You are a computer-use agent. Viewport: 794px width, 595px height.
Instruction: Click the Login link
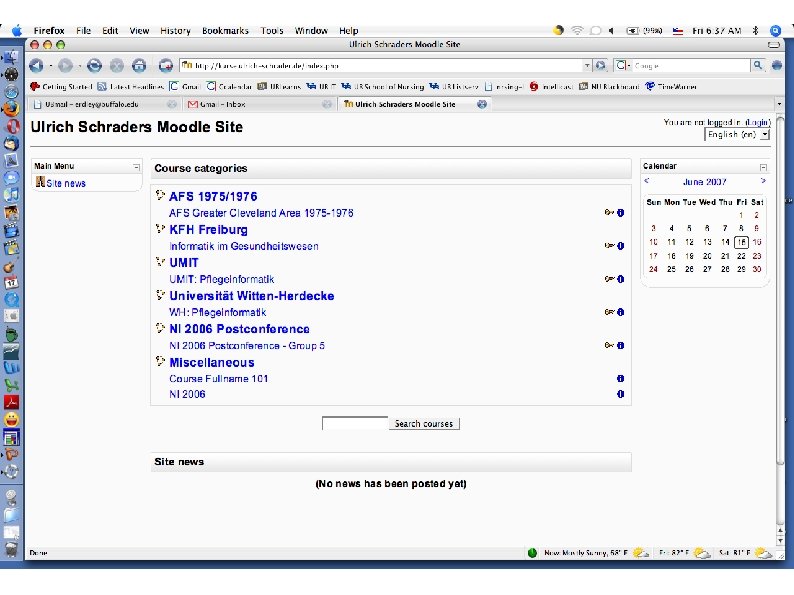(x=758, y=123)
